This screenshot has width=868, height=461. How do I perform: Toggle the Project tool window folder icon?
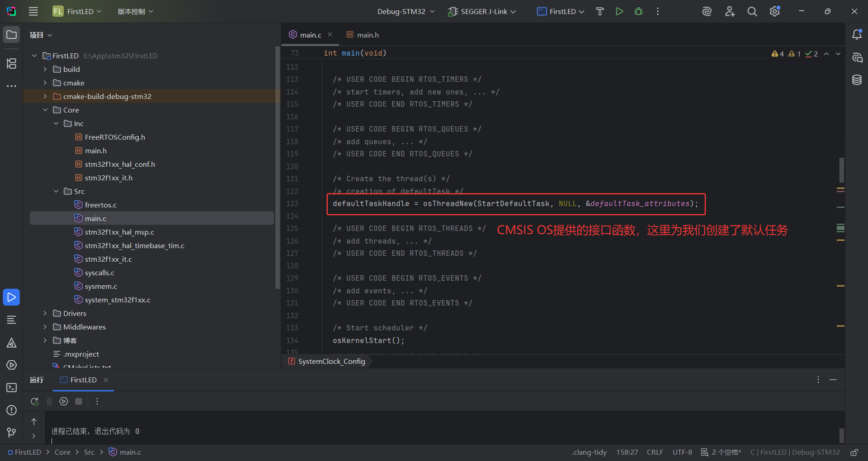tap(12, 35)
